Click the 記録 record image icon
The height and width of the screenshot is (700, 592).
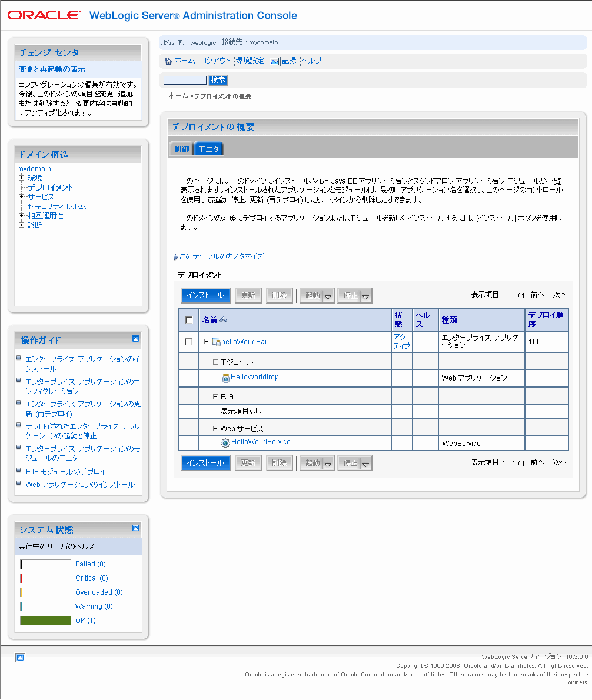pos(274,61)
